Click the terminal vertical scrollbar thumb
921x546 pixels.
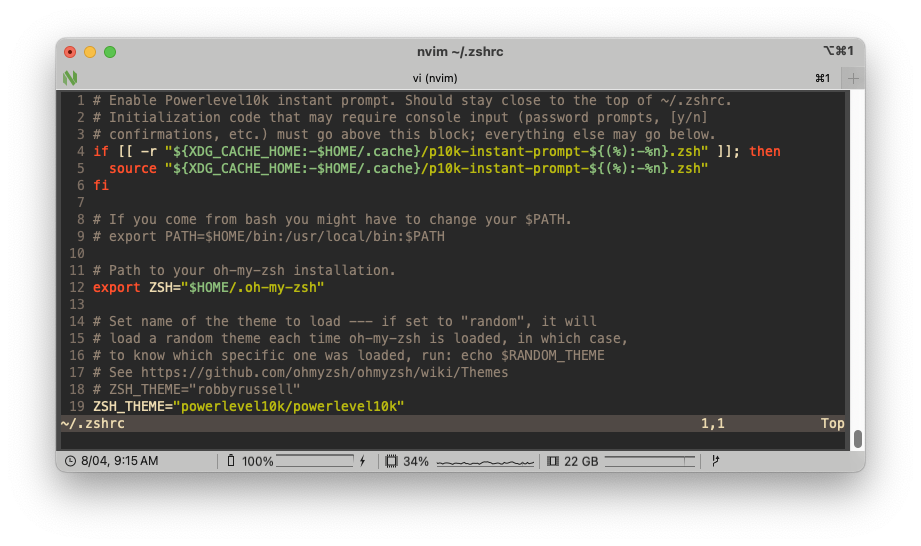point(858,439)
